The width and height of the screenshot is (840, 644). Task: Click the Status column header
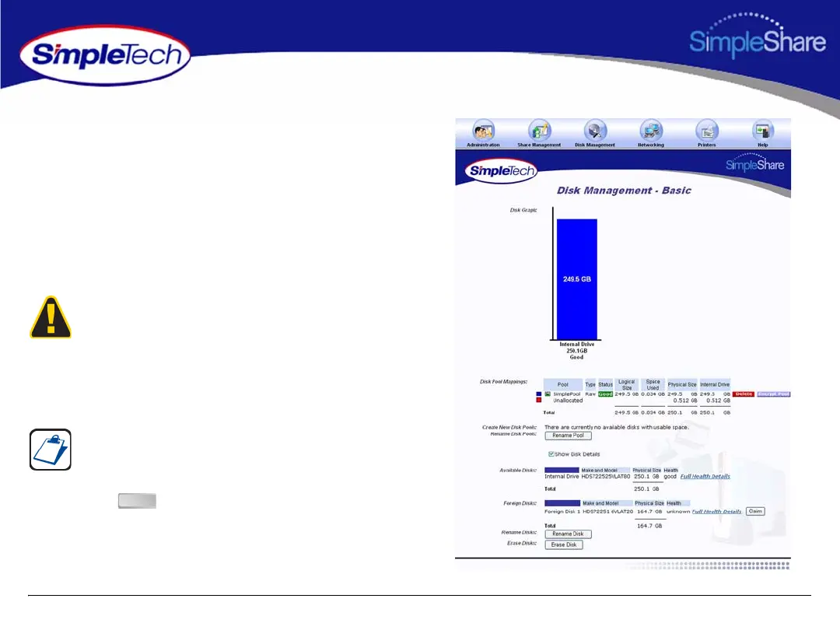605,385
